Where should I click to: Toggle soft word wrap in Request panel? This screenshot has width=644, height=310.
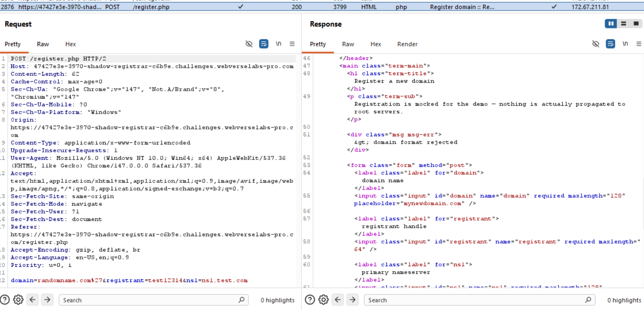263,44
